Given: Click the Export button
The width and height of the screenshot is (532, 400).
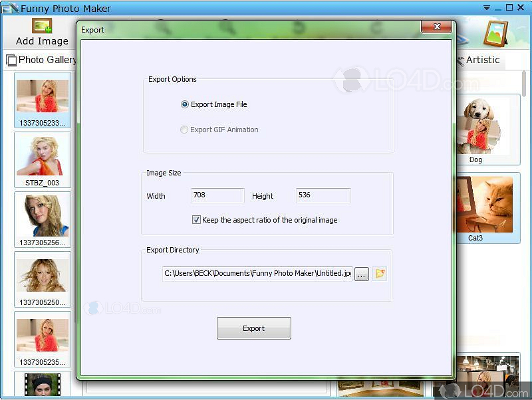Looking at the screenshot, I should 253,328.
